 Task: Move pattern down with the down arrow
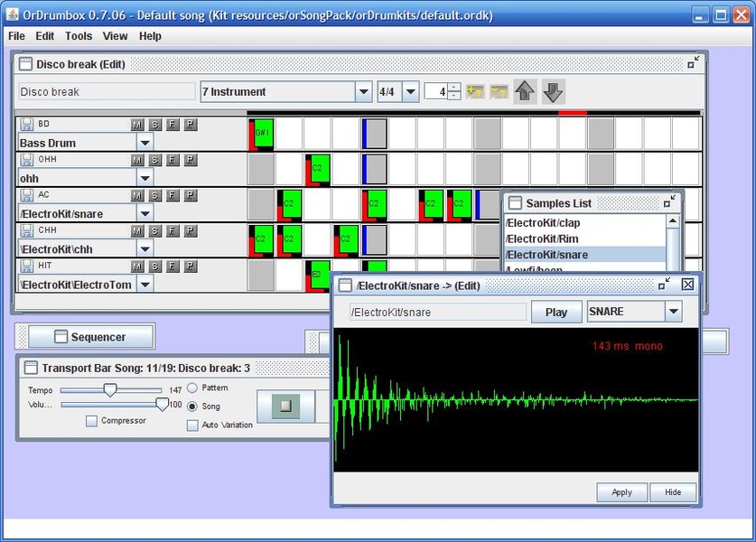coord(554,91)
